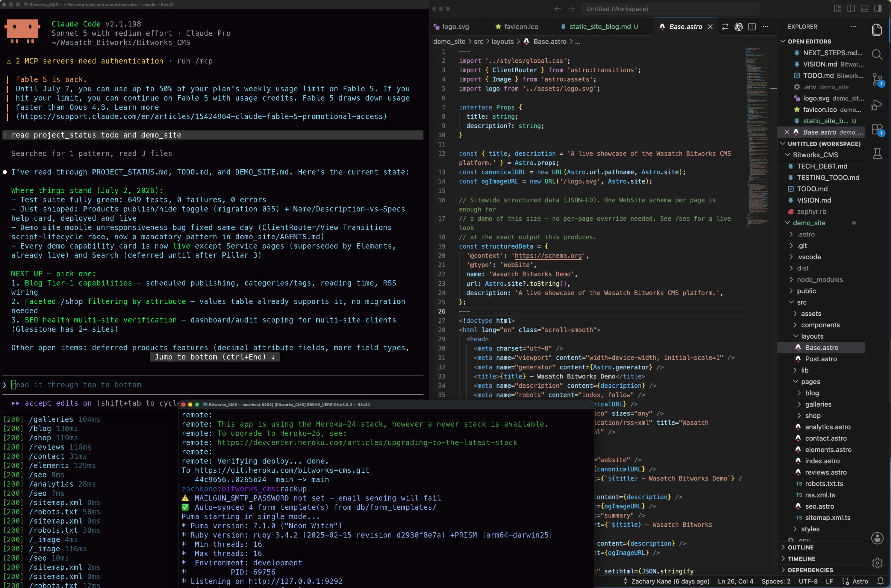The height and width of the screenshot is (588, 891).
Task: Click Spaces: 2 in the status bar
Action: coord(776,581)
